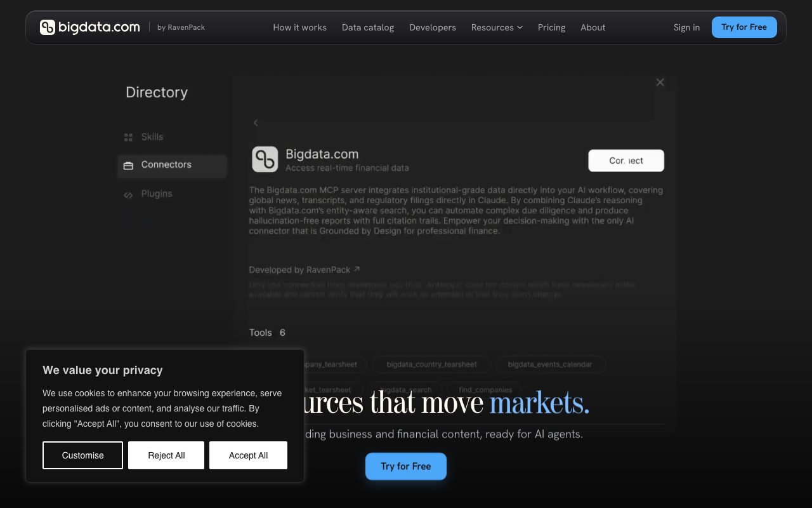Open the Pricing page
Screen dimensions: 812x508
click(x=551, y=27)
